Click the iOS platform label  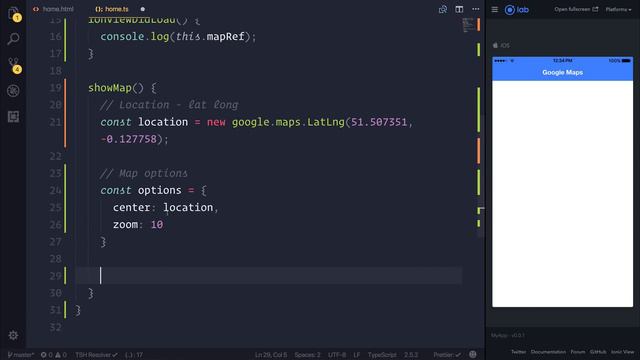(x=501, y=45)
